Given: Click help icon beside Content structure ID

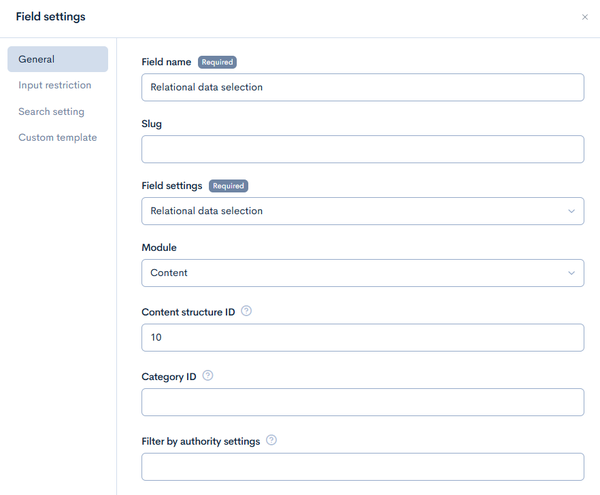Looking at the screenshot, I should 246,311.
